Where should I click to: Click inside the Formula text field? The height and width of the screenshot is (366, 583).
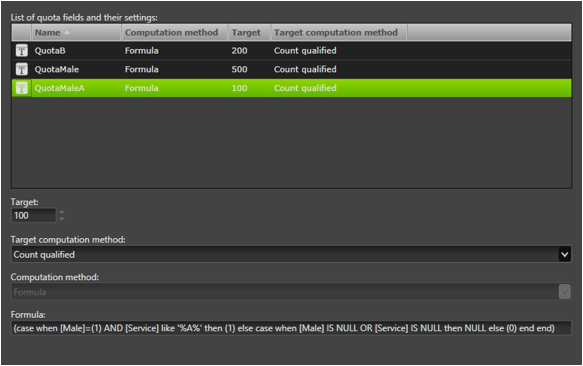point(291,328)
